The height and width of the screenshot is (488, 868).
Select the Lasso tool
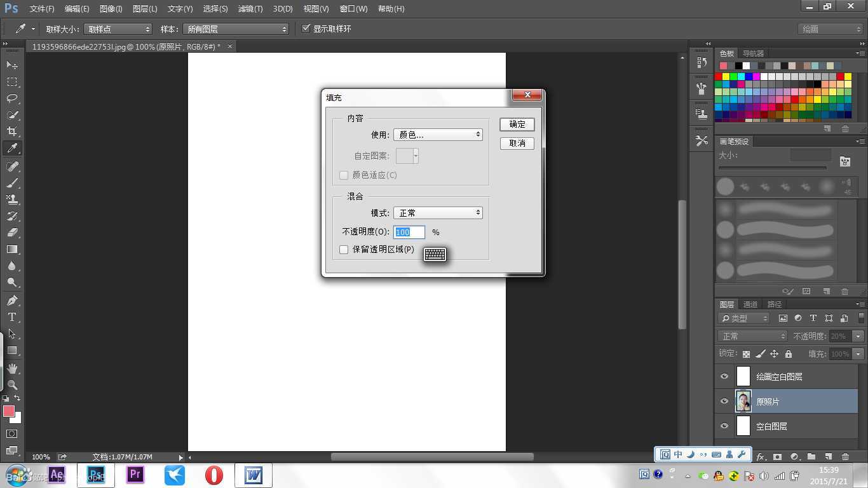tap(12, 98)
